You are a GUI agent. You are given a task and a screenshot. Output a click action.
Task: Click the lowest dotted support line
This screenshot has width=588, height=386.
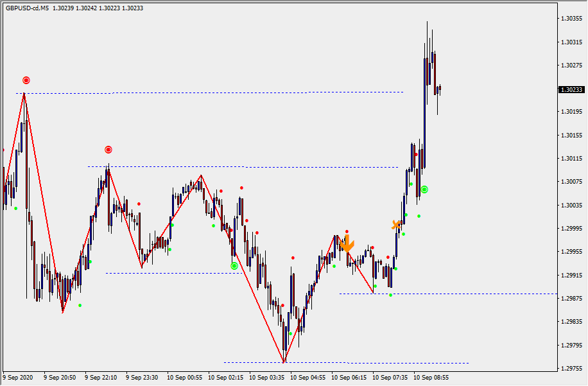[347, 363]
